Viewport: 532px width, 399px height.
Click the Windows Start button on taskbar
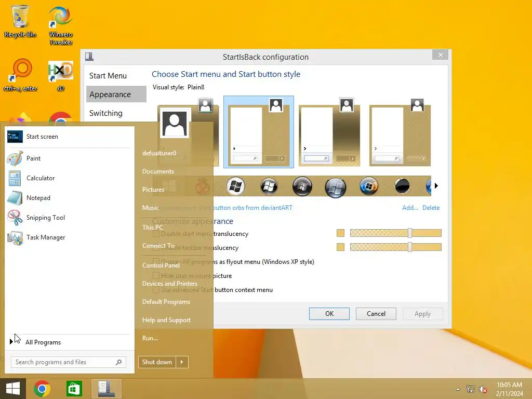(13, 389)
